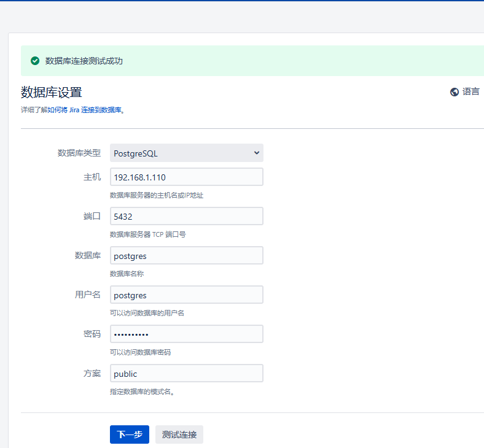
Task: Click the 主机 label
Action: (x=92, y=177)
